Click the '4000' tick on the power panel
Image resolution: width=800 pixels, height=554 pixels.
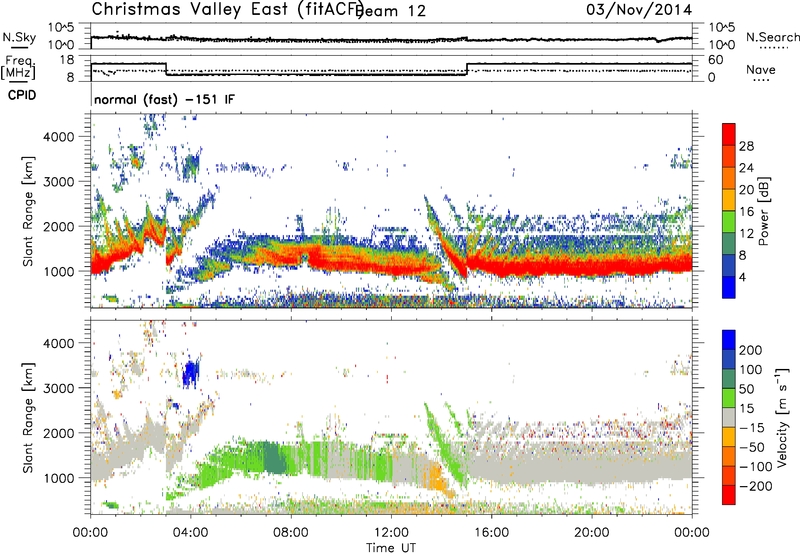click(59, 137)
